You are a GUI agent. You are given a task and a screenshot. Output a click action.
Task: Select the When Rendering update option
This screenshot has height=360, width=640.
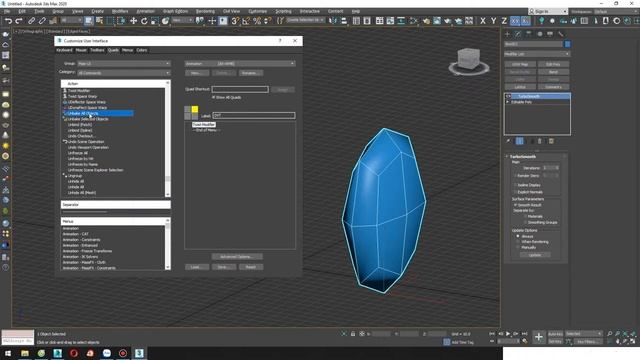pos(518,242)
